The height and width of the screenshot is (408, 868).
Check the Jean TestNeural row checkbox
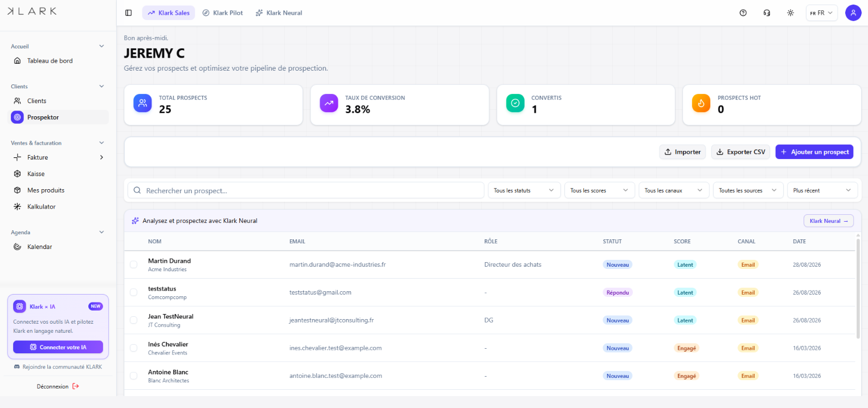pyautogui.click(x=133, y=320)
